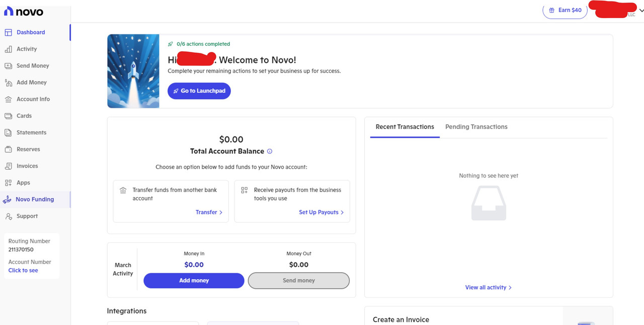Click the Statements document icon

pyautogui.click(x=8, y=133)
